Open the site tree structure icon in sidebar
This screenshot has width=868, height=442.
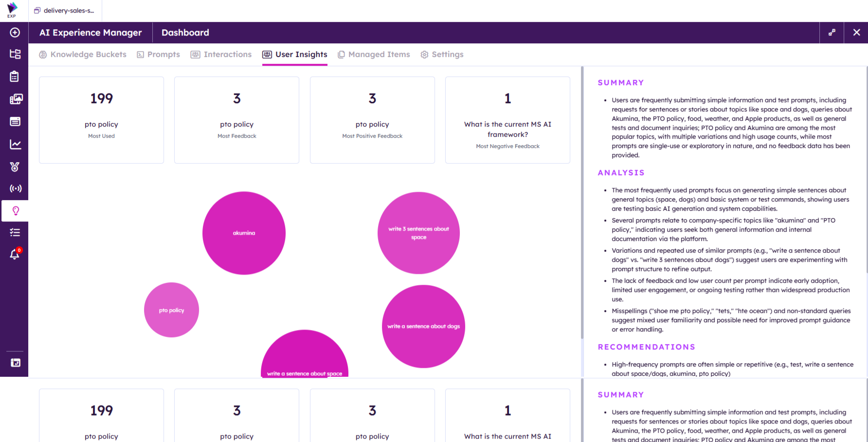tap(15, 54)
